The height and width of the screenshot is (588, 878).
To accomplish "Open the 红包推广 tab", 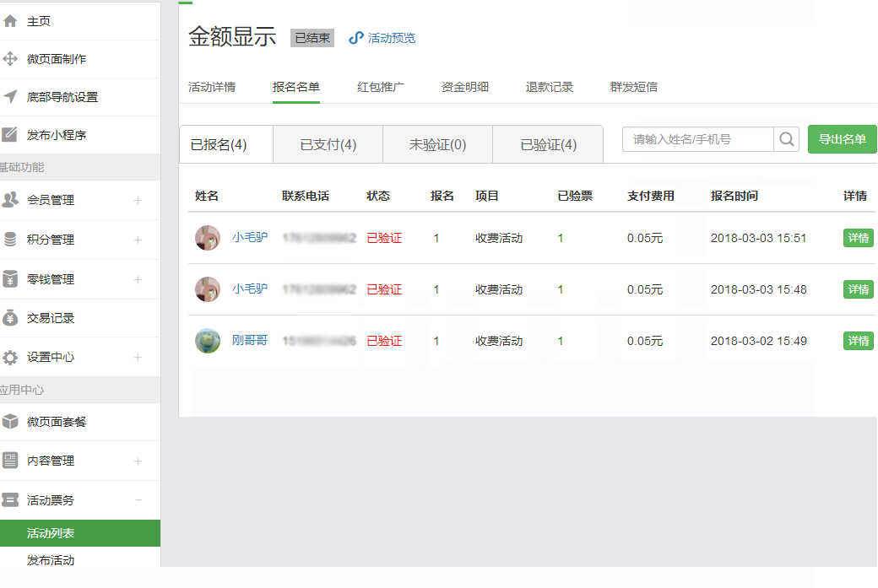I will (x=381, y=87).
